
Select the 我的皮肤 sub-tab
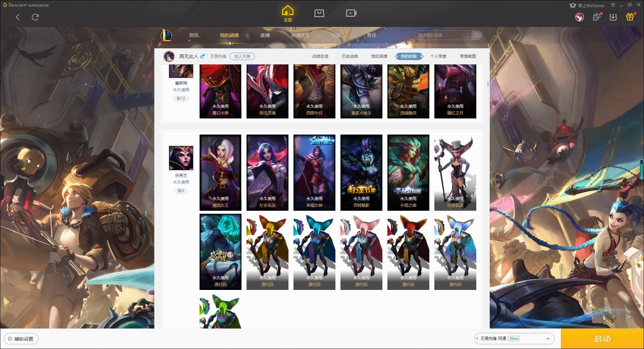coord(409,56)
